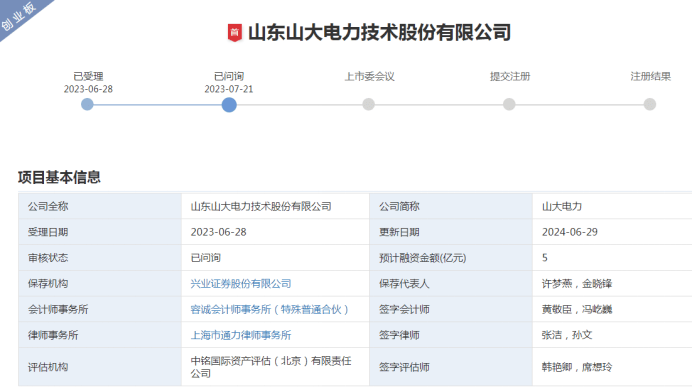Click the 预计融资金额 value 5
This screenshot has height=391, width=693.
coord(545,258)
